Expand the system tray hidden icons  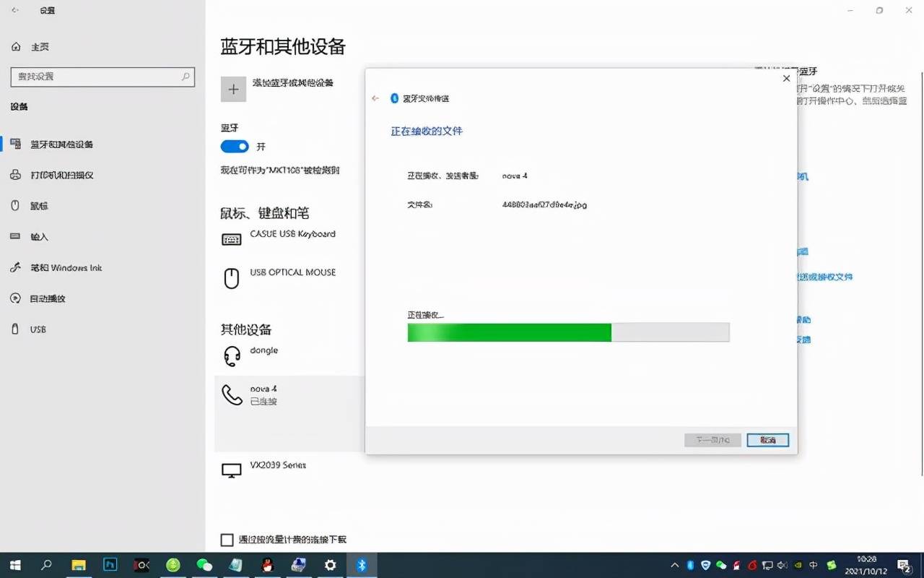click(674, 565)
